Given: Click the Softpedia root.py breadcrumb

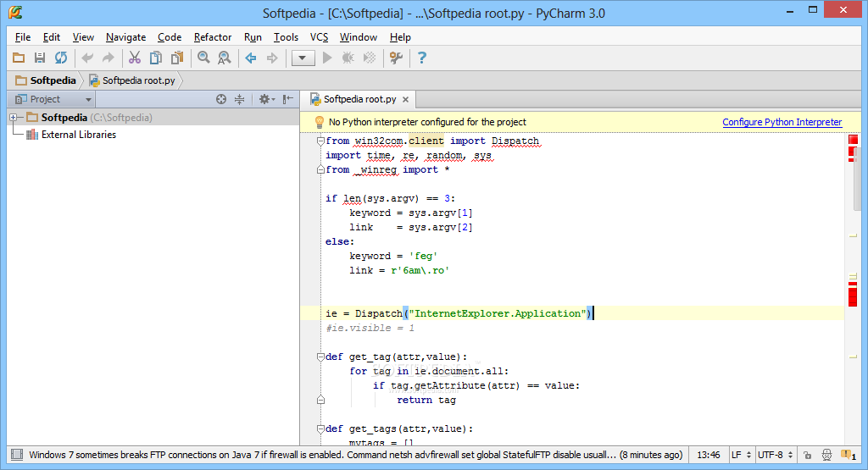Looking at the screenshot, I should tap(132, 80).
